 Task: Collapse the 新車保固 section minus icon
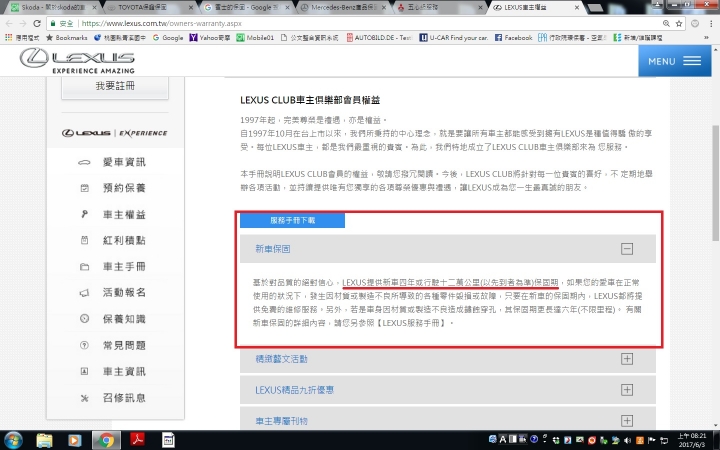point(627,249)
